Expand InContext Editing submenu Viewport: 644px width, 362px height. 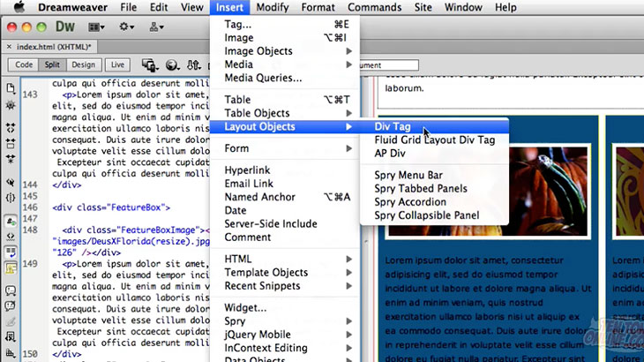coord(285,348)
